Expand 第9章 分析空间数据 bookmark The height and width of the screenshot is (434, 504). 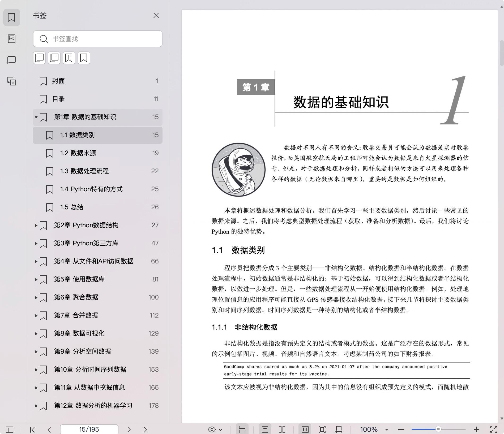point(36,351)
